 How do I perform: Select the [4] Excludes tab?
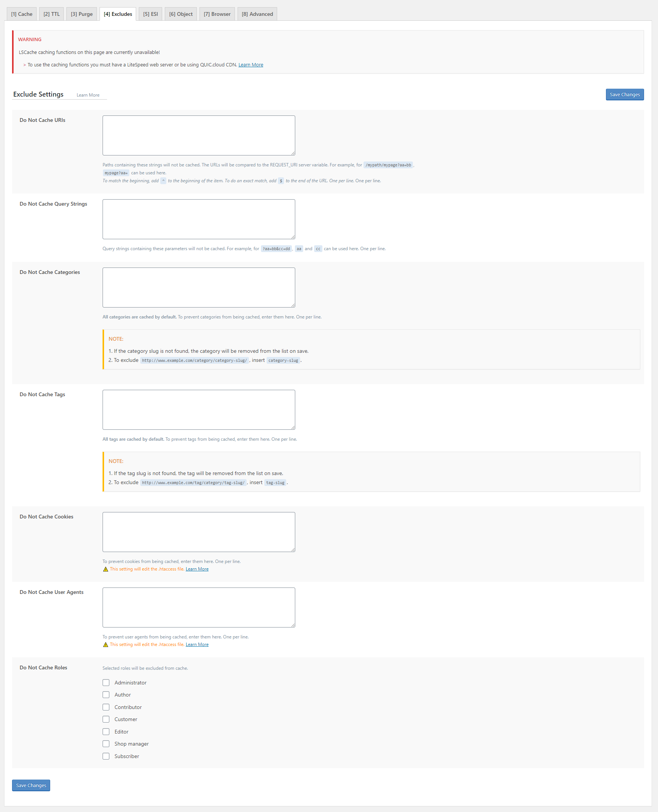[118, 14]
